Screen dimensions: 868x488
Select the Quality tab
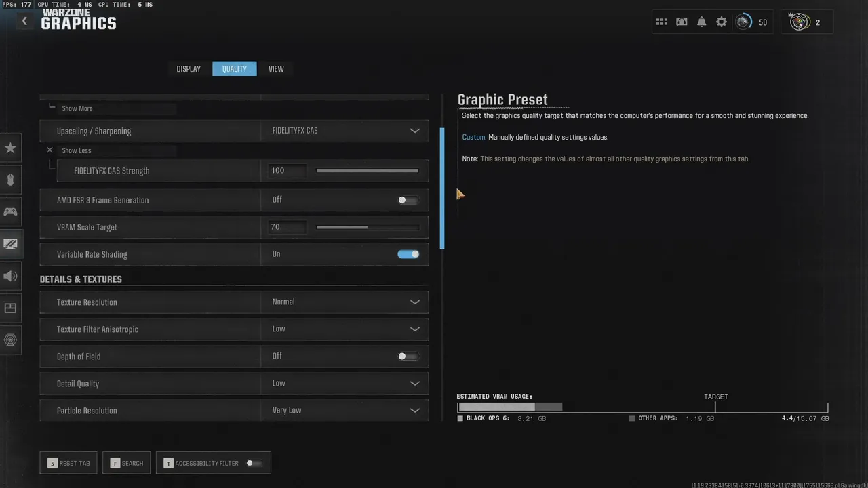235,68
